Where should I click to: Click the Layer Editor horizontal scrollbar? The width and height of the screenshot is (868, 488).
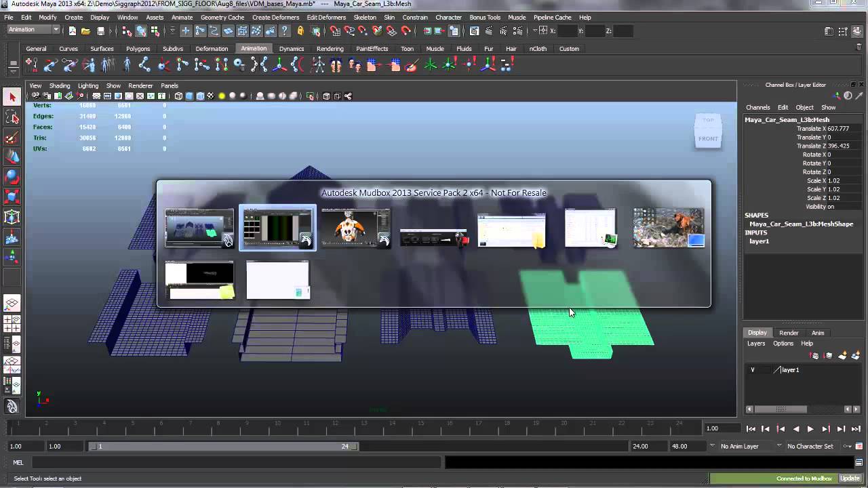coord(781,409)
